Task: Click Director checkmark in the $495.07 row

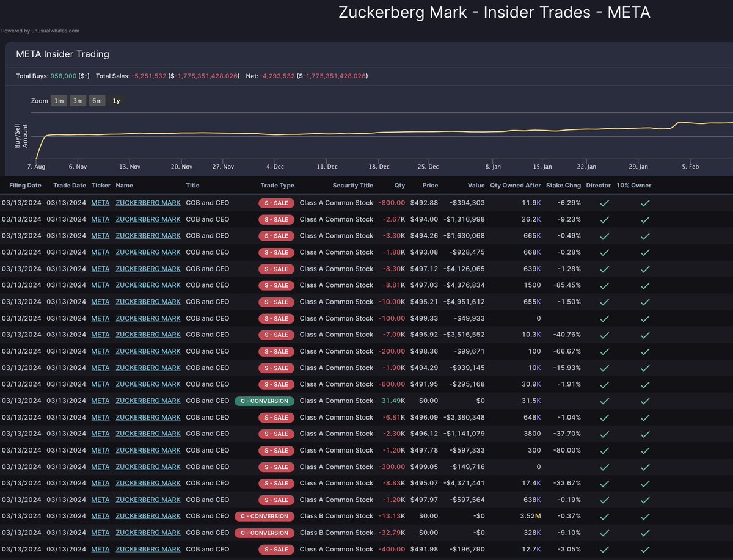Action: [x=604, y=483]
